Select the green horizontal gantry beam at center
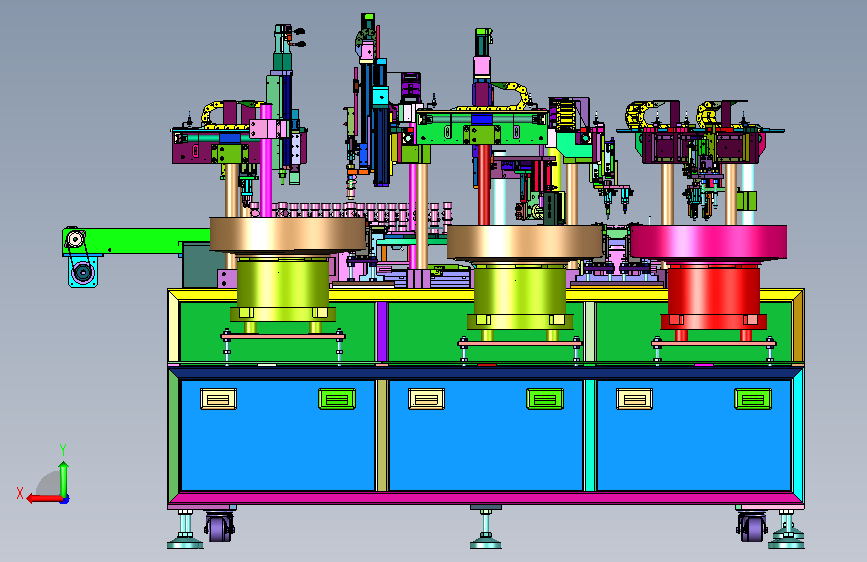This screenshot has width=867, height=562. point(481,128)
